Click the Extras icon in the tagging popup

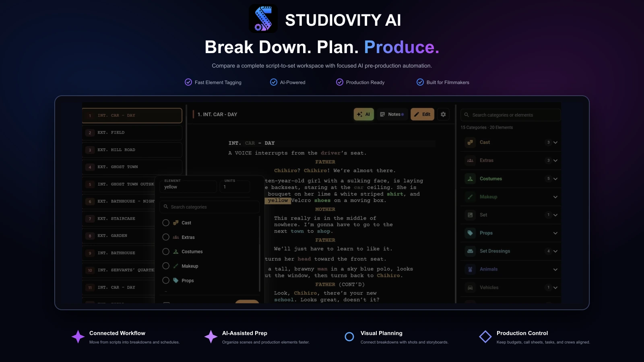point(176,237)
